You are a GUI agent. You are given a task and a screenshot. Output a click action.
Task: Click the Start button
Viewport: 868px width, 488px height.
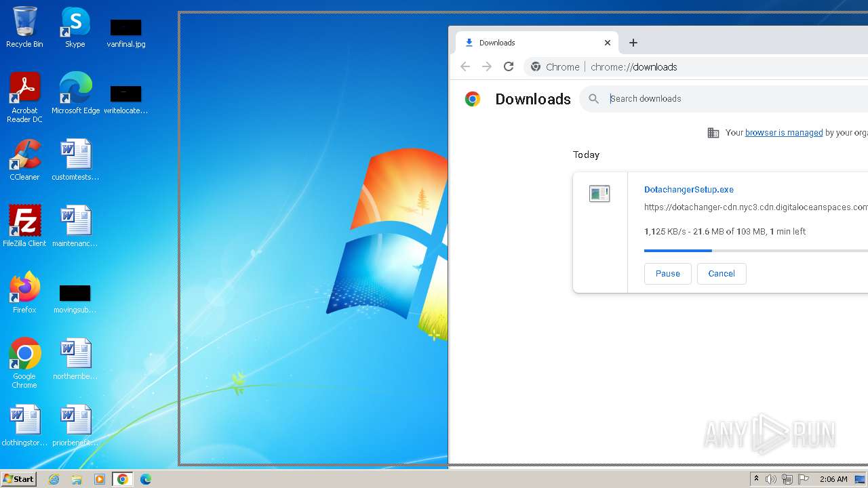[18, 479]
